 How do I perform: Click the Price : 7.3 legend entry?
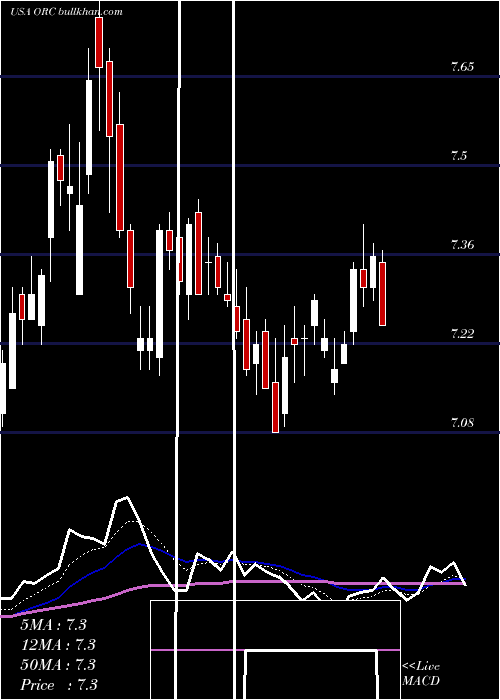tap(58, 685)
